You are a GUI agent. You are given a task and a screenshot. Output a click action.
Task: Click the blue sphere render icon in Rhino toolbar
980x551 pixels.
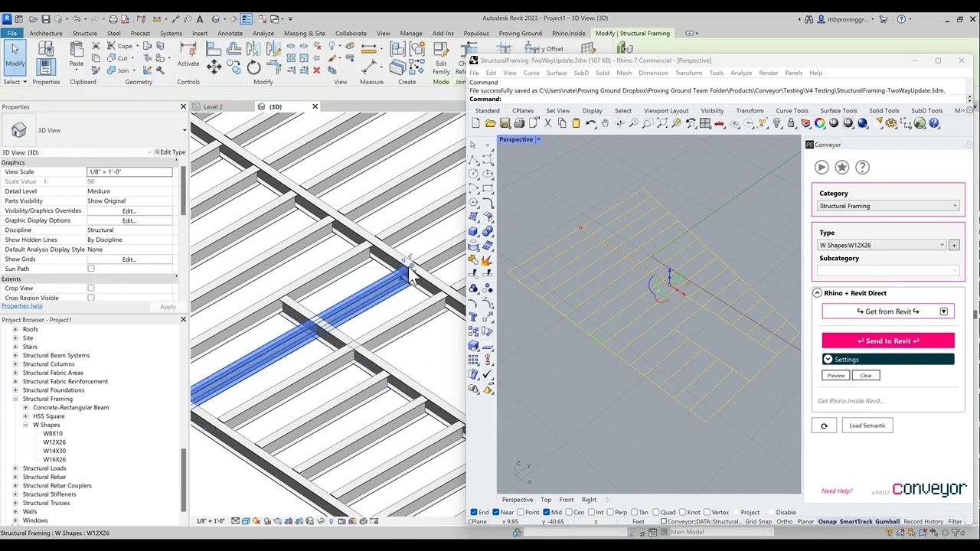[x=863, y=123]
